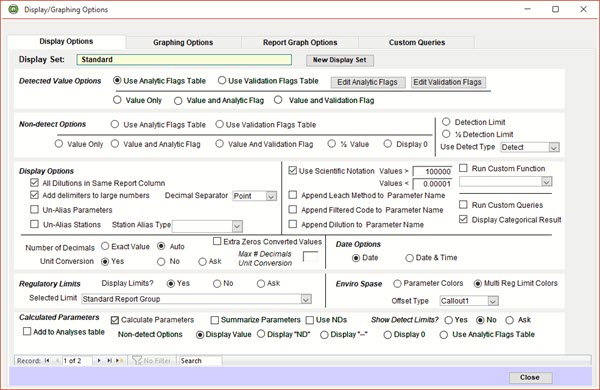Screen dimensions: 600x390
Task: Enable Un-Alias Parameters checkbox
Action: (x=34, y=209)
